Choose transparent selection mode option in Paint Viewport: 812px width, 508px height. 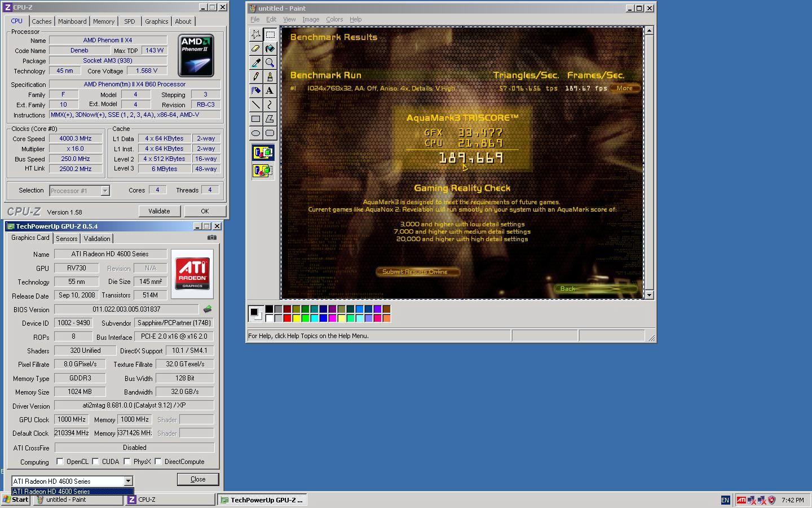(x=263, y=170)
